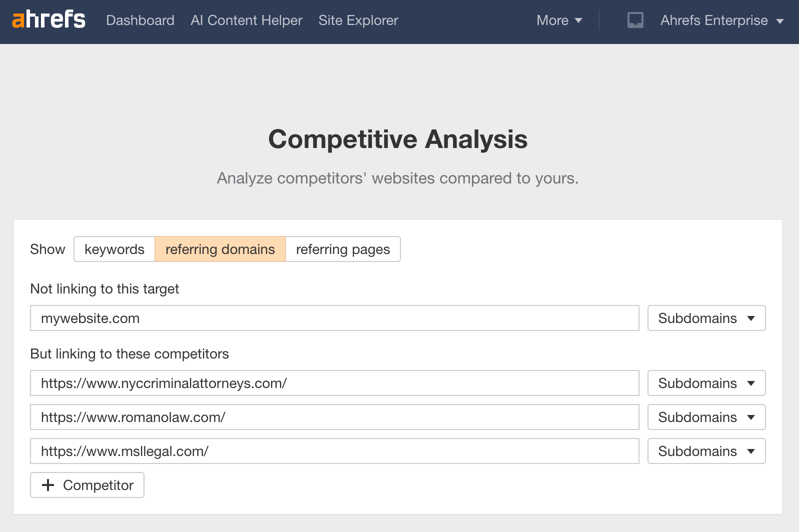The height and width of the screenshot is (532, 799).
Task: Click the romanolaw.com competitor field
Action: 334,417
